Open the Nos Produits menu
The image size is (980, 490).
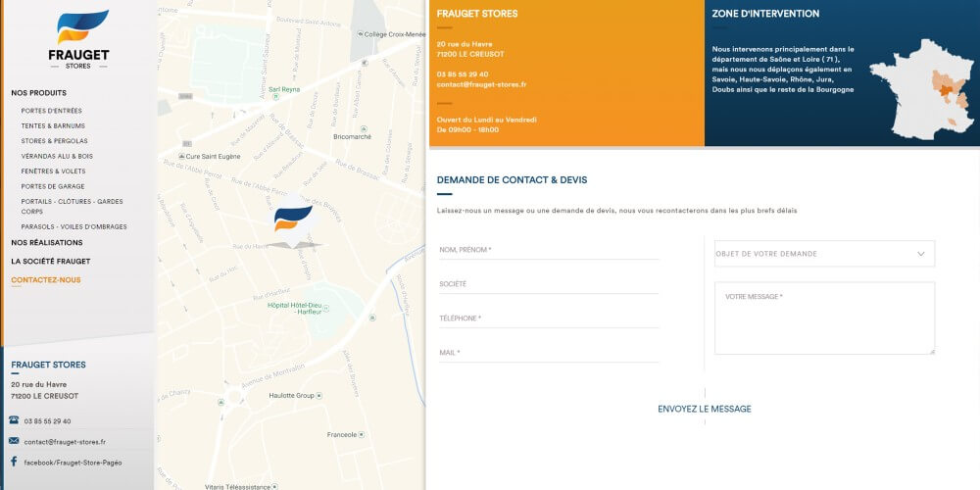pos(39,93)
